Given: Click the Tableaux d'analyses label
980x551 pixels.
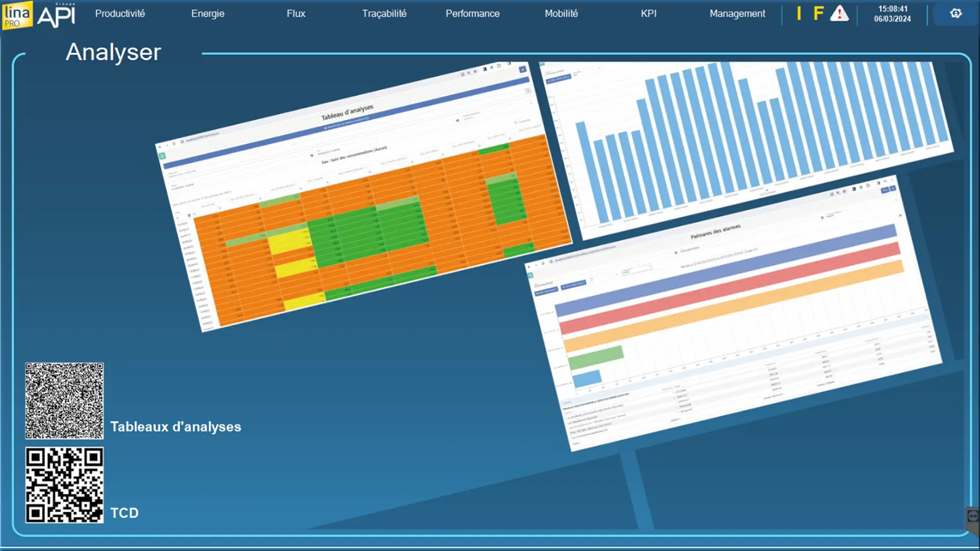Looking at the screenshot, I should coord(176,427).
